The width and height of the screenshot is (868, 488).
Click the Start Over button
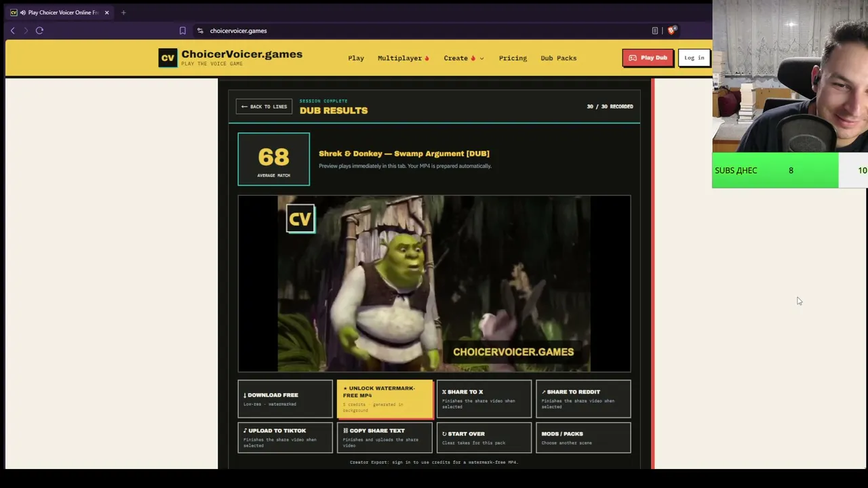point(484,437)
